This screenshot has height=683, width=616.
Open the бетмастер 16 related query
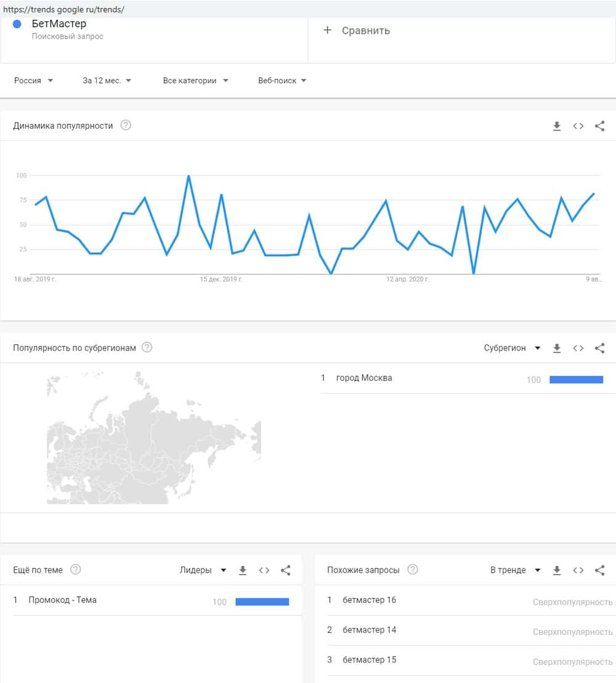[x=370, y=600]
